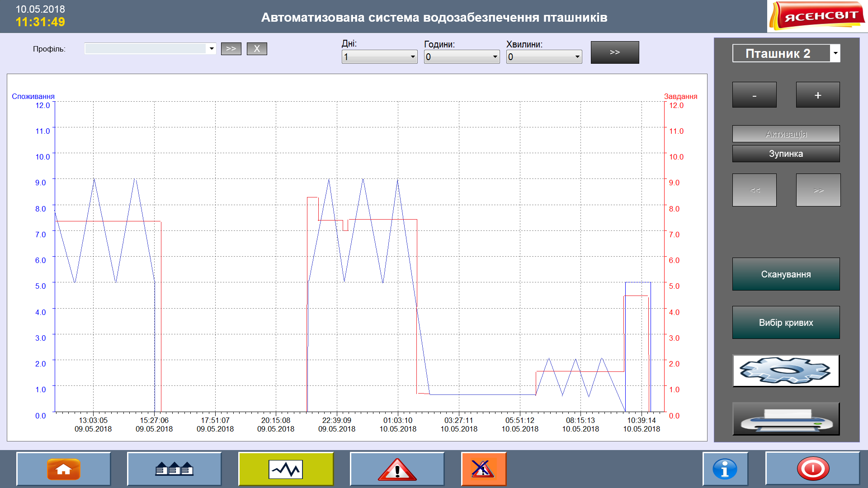The height and width of the screenshot is (488, 868).
Task: Expand the Пташник 2 selector
Action: [x=835, y=53]
